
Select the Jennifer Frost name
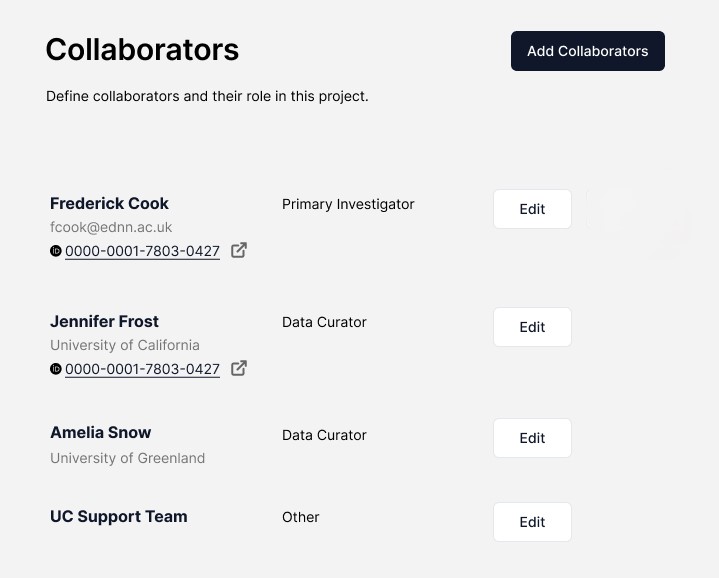104,321
